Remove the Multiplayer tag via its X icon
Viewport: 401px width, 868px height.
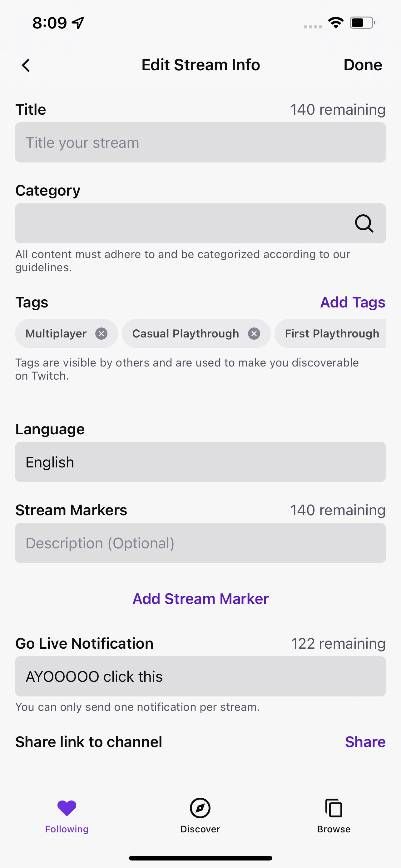click(x=102, y=333)
